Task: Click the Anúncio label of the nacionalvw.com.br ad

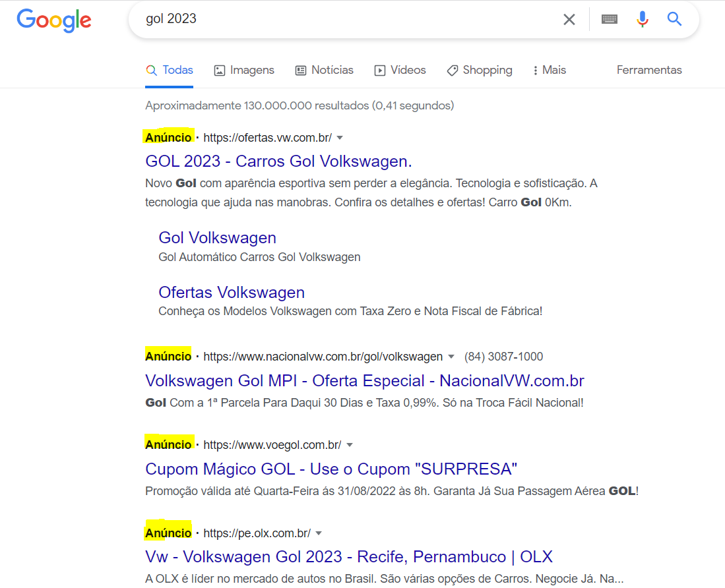Action: click(x=168, y=356)
